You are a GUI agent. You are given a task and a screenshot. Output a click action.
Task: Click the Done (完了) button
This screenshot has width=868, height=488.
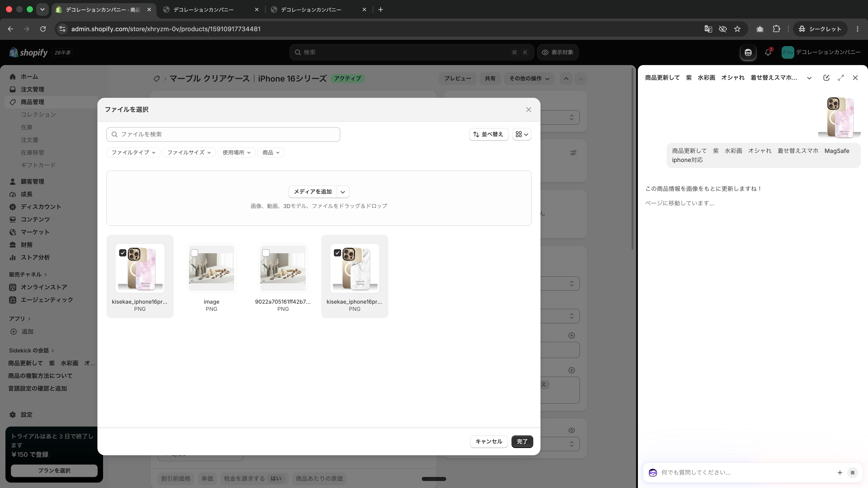click(x=522, y=441)
